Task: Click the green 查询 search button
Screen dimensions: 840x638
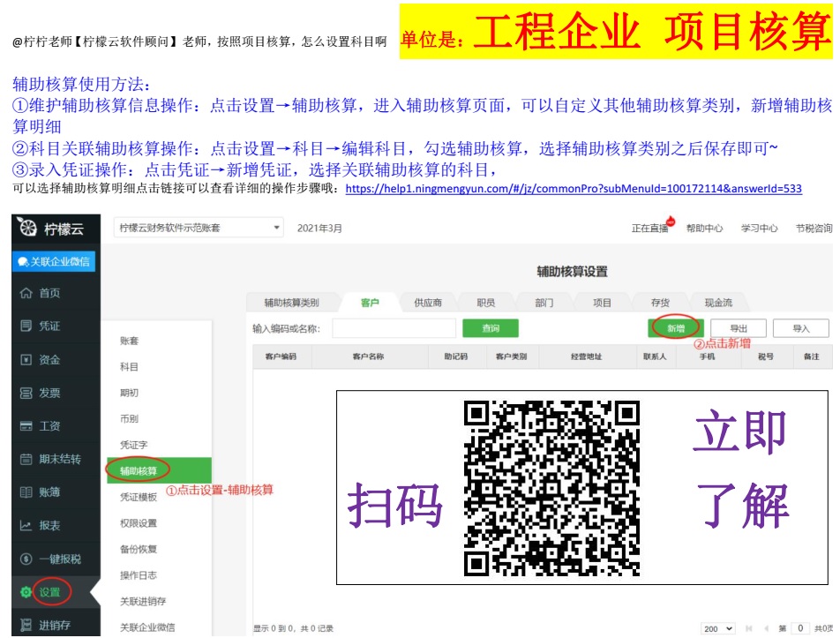Action: (x=491, y=328)
